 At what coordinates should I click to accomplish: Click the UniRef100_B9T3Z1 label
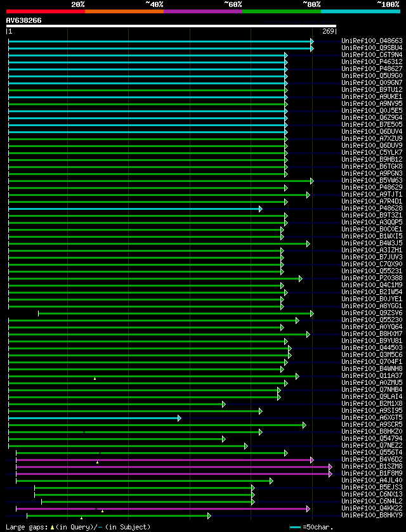click(372, 215)
